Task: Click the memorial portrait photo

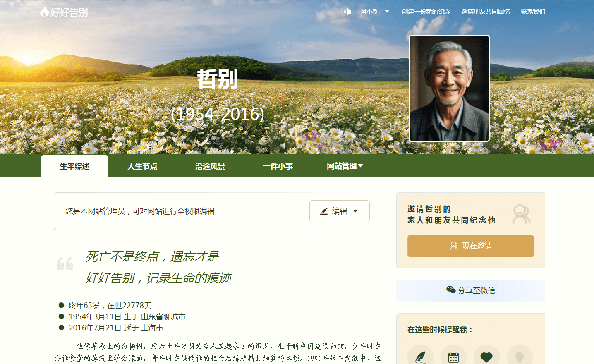Action: pyautogui.click(x=449, y=89)
